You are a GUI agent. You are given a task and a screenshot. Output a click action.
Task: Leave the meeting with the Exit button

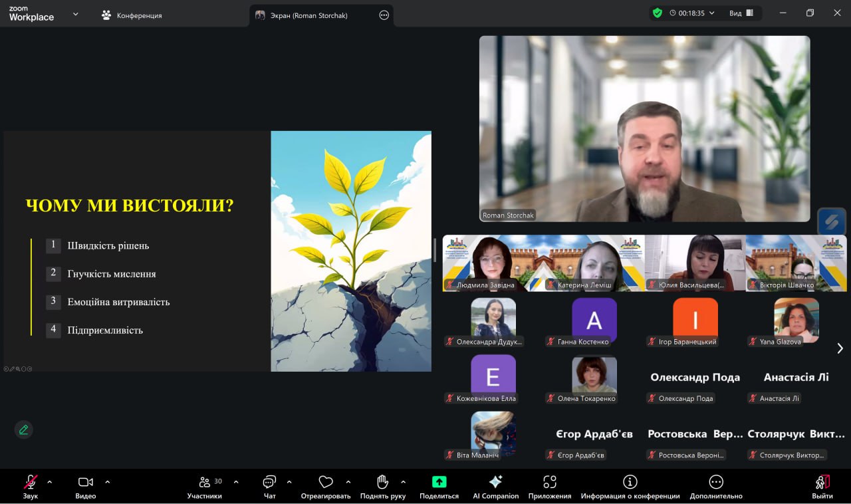point(822,486)
